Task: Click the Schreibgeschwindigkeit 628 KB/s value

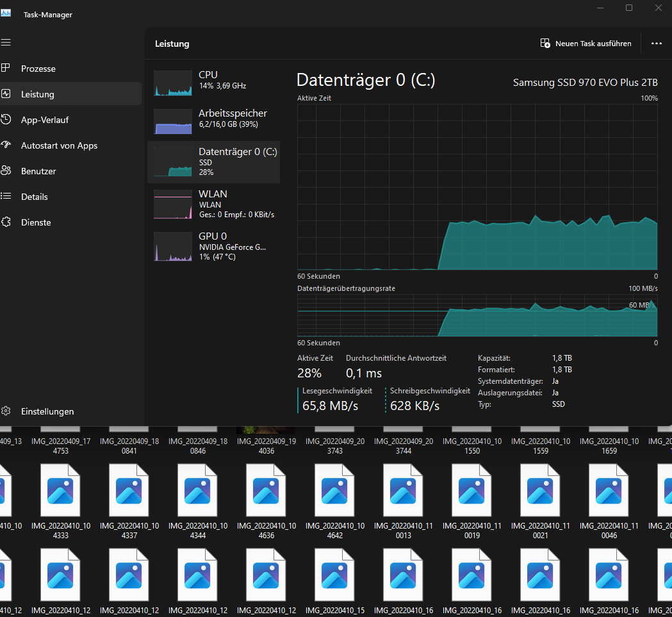Action: pyautogui.click(x=415, y=406)
